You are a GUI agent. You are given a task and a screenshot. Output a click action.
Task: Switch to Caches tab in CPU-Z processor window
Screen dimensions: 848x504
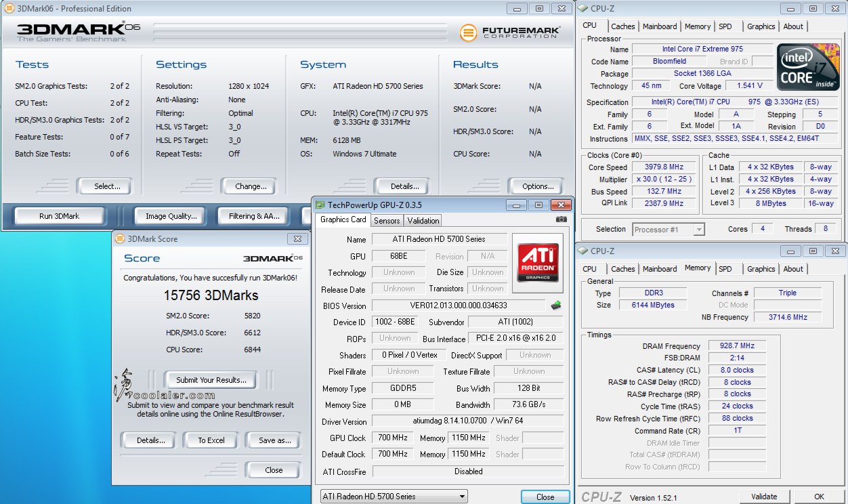(x=623, y=26)
